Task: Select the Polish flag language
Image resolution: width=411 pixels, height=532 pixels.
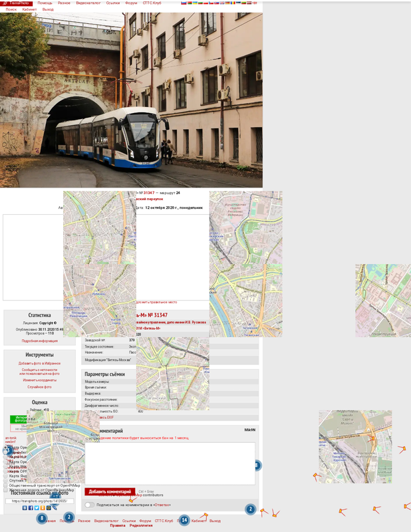Action: pyautogui.click(x=205, y=3)
